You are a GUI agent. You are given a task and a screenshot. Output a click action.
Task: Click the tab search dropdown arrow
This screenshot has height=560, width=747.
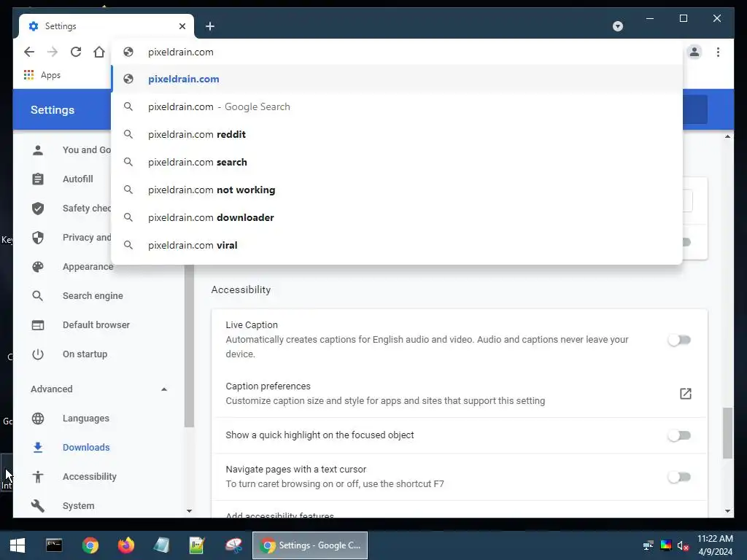pos(617,26)
